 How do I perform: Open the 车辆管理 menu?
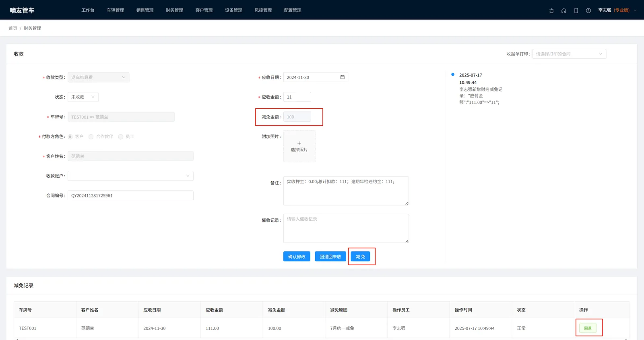116,10
